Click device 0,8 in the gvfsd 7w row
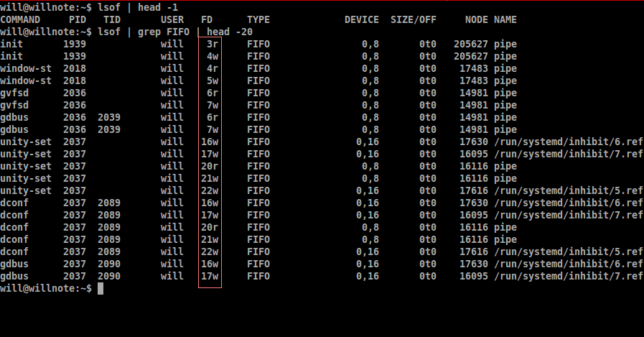The image size is (644, 337). click(370, 105)
